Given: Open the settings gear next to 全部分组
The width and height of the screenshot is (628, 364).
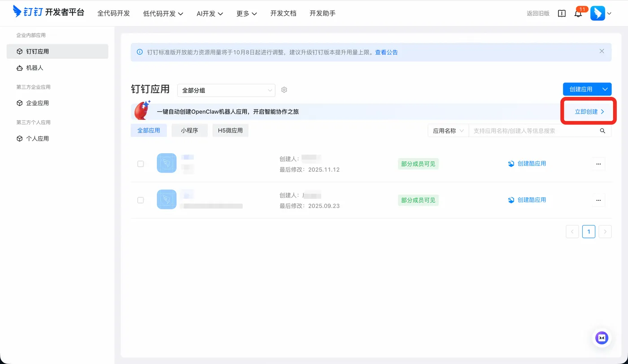Looking at the screenshot, I should tap(284, 89).
